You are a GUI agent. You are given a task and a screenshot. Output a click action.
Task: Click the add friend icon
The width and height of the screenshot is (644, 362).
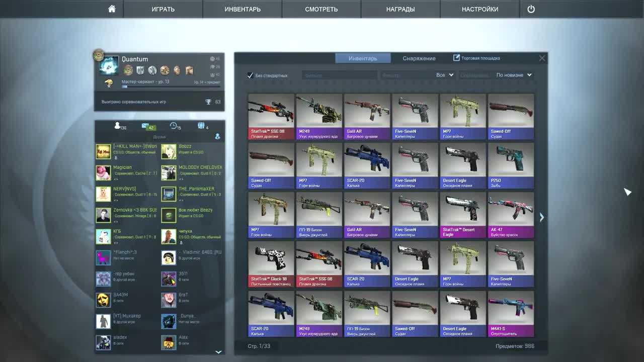[217, 136]
